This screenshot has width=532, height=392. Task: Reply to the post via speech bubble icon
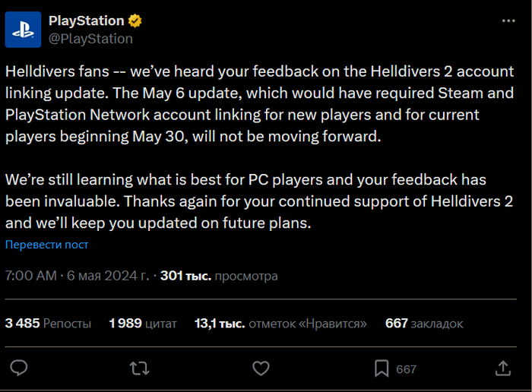[21, 368]
